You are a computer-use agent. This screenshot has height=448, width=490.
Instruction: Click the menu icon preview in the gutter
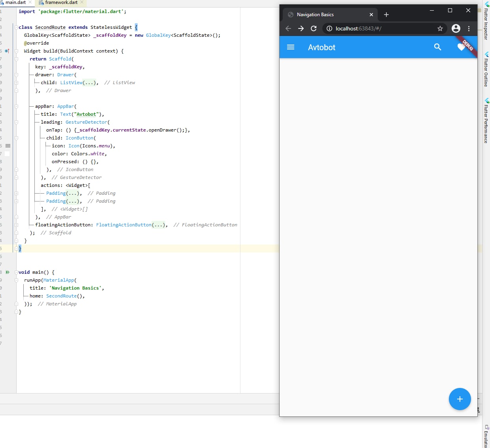(x=8, y=146)
